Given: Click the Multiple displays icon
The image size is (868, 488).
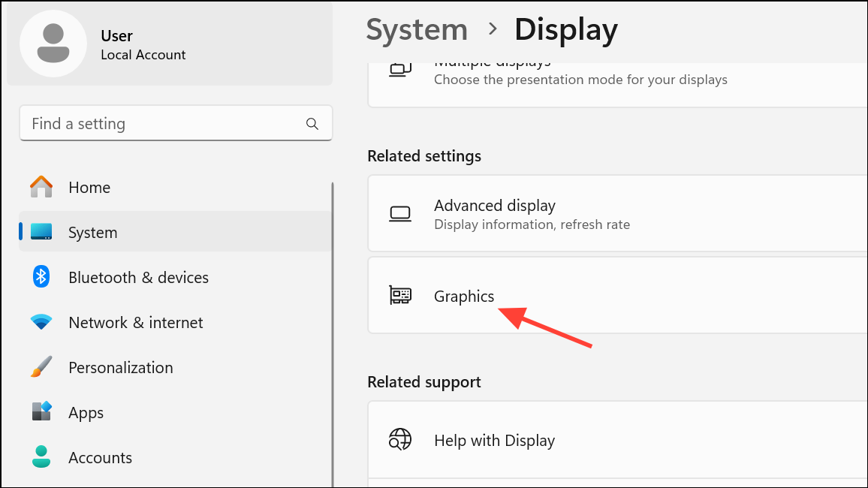Looking at the screenshot, I should [401, 68].
